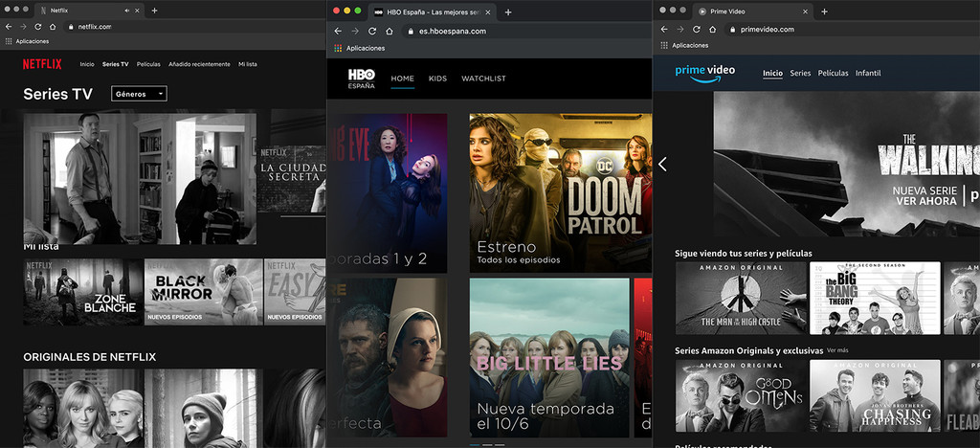Open new tab in Prime Video browser
Screen dimensions: 980x448
824,11
